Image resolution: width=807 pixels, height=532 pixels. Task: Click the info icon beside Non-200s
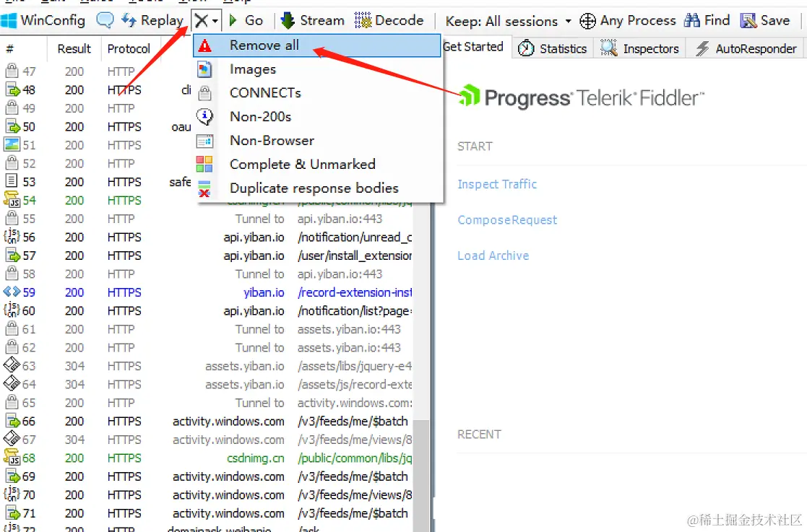tap(204, 116)
